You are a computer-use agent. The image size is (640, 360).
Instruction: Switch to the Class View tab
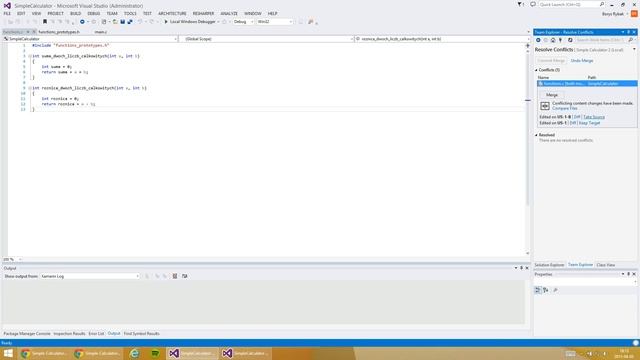coord(606,265)
